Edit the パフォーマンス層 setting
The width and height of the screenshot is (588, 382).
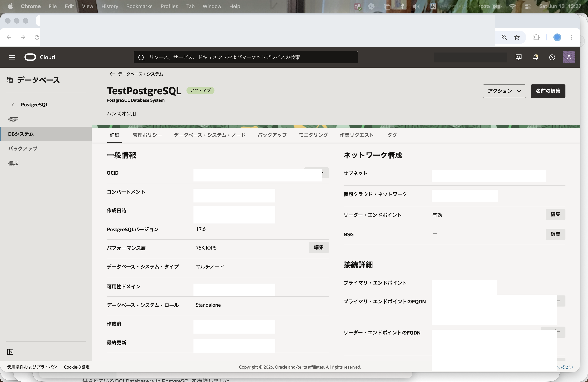click(318, 247)
